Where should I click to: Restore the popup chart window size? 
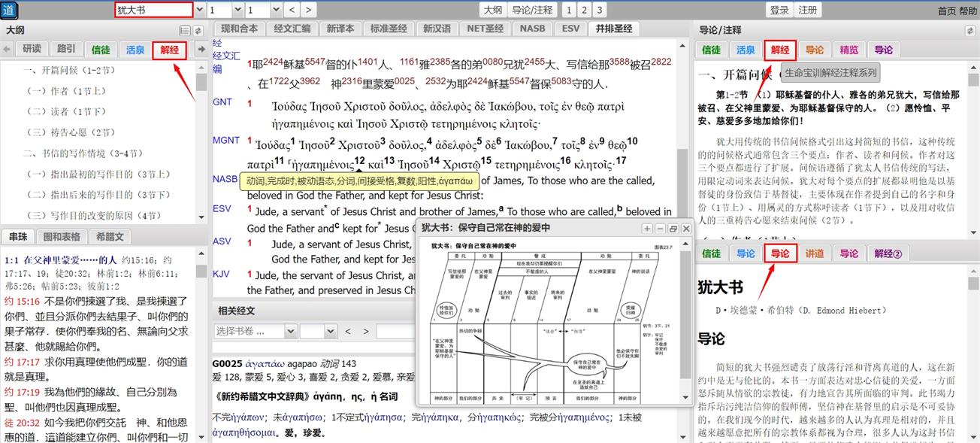(x=673, y=229)
